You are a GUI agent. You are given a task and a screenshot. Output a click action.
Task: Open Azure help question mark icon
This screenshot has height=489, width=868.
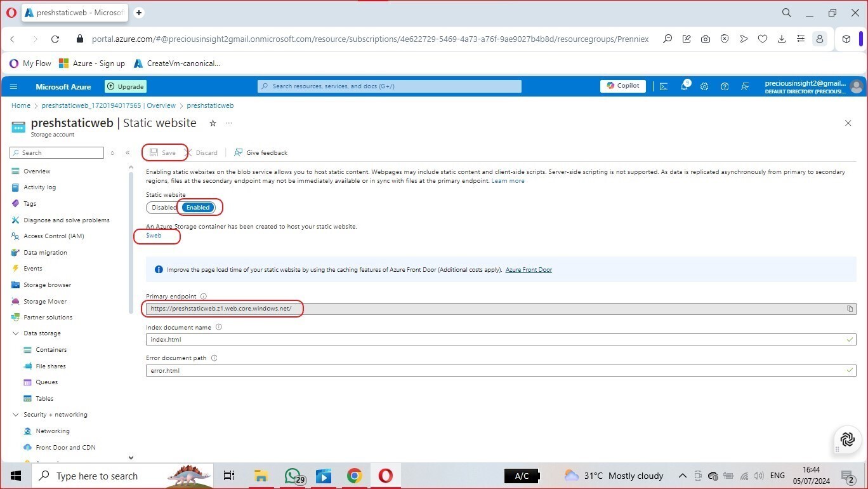click(x=725, y=86)
